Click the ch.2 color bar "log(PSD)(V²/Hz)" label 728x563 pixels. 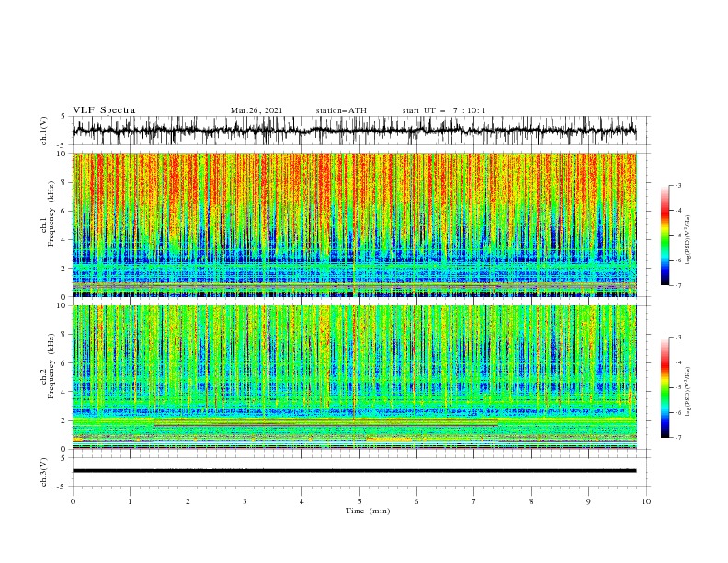(688, 392)
